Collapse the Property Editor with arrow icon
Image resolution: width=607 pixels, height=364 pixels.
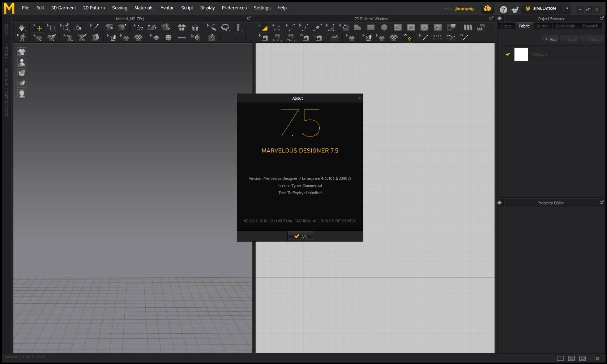[x=500, y=203]
